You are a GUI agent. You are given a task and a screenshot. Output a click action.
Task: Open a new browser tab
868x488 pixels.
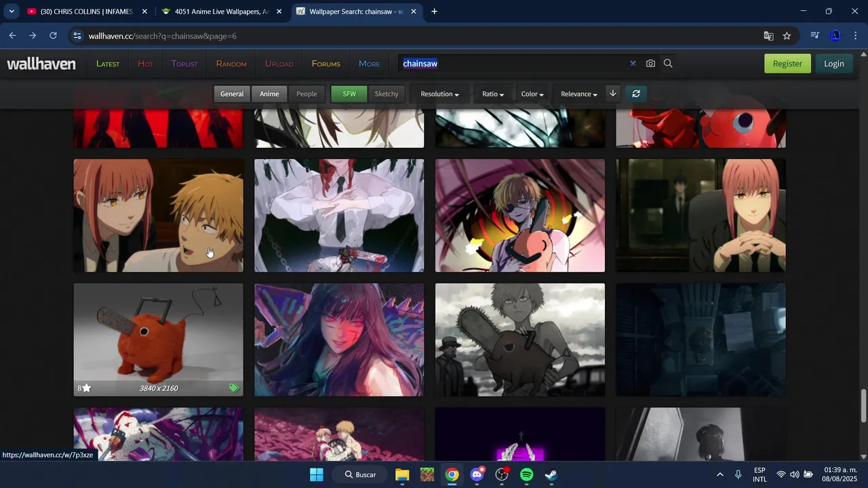(434, 12)
